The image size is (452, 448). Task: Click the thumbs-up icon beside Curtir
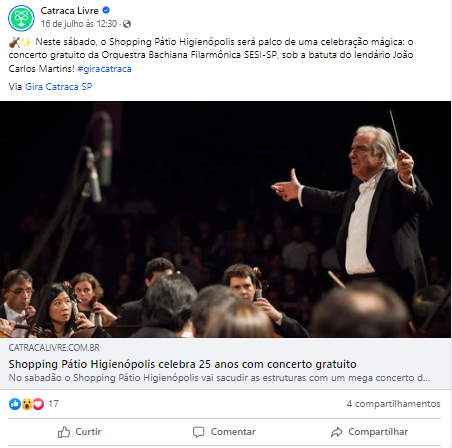tap(64, 432)
